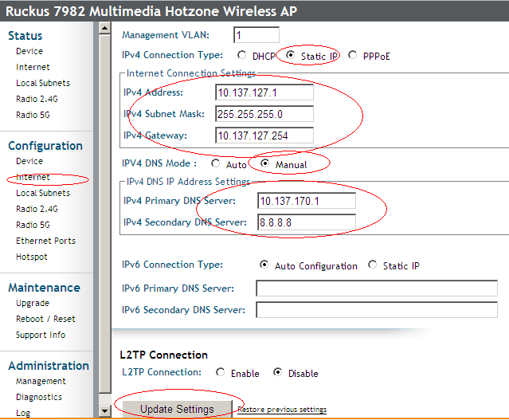Screen dimensions: 509x420
Task: Open Reboot / Reset page
Action: coord(45,319)
